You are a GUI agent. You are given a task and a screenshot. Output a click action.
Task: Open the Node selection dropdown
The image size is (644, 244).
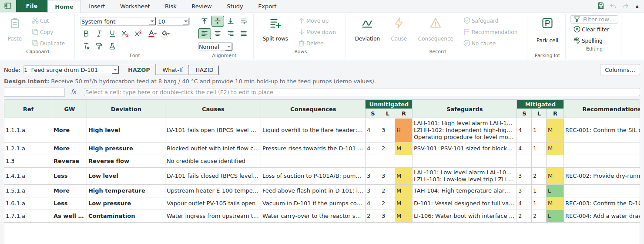pos(71,70)
